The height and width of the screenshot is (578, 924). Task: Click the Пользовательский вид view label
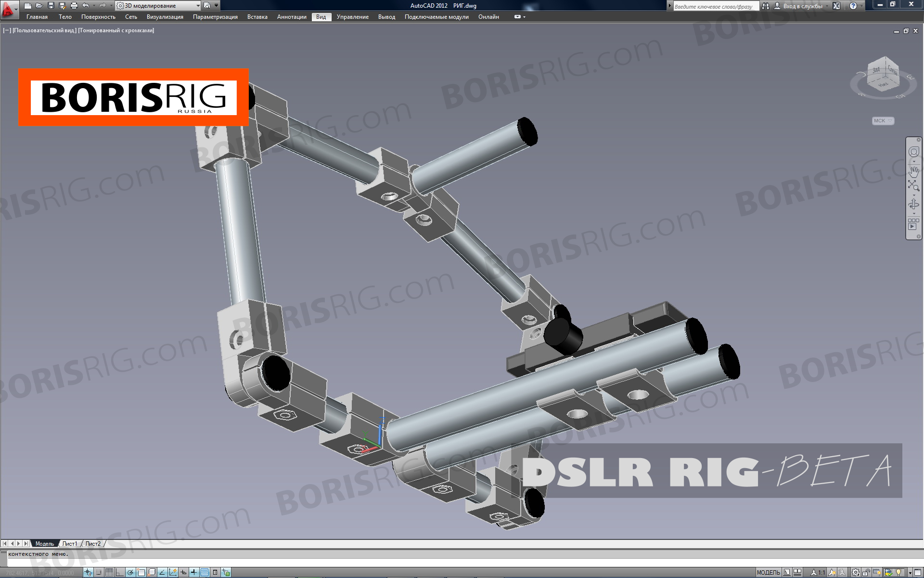44,30
